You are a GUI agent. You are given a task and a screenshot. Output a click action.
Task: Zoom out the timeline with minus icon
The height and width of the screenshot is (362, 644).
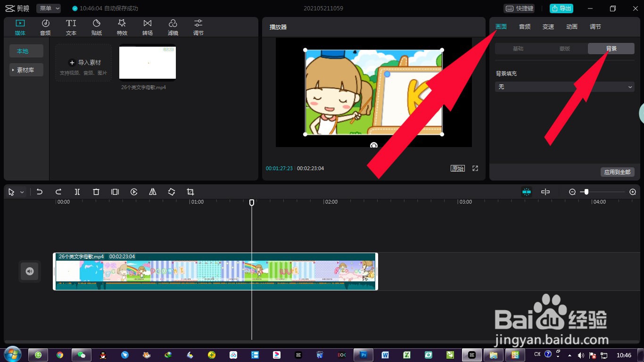pyautogui.click(x=572, y=192)
